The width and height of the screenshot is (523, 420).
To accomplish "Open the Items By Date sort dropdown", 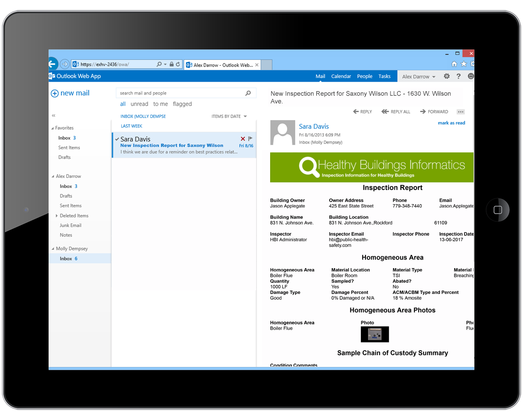I will (229, 116).
